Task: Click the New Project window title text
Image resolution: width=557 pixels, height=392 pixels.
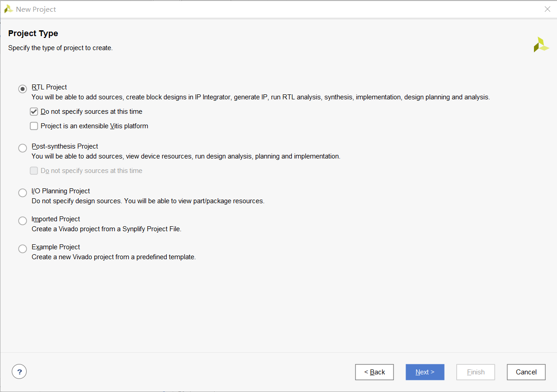Action: (x=36, y=9)
